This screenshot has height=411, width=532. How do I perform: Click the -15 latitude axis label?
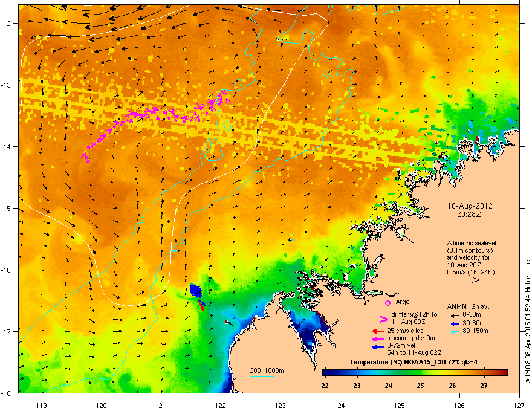7,208
